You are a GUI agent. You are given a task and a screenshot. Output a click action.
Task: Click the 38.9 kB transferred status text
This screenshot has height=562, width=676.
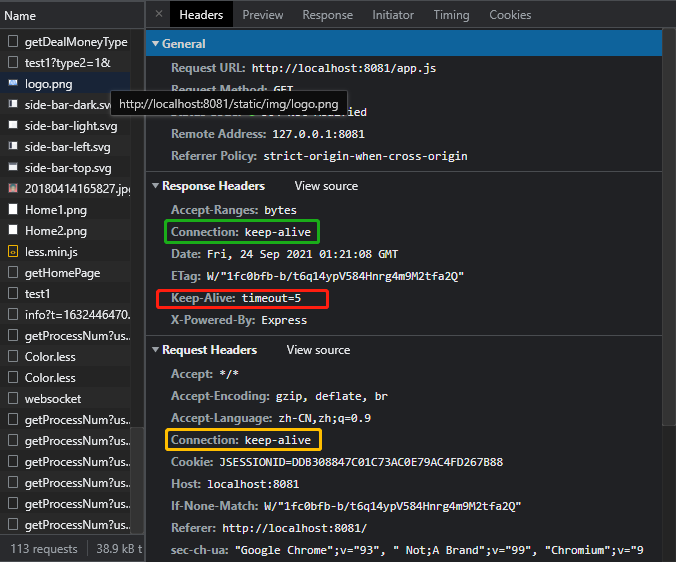pyautogui.click(x=119, y=549)
